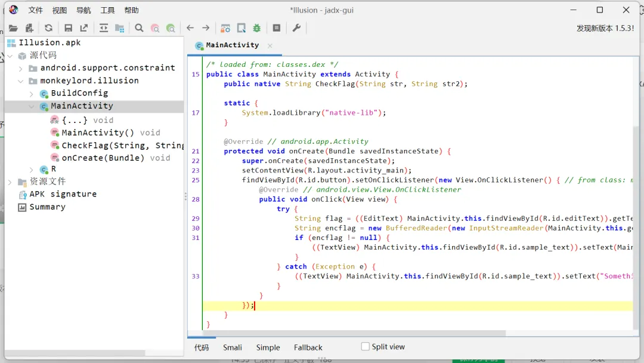Expand the BuildConfig class node
Viewport: 644px width, 363px height.
(x=32, y=94)
